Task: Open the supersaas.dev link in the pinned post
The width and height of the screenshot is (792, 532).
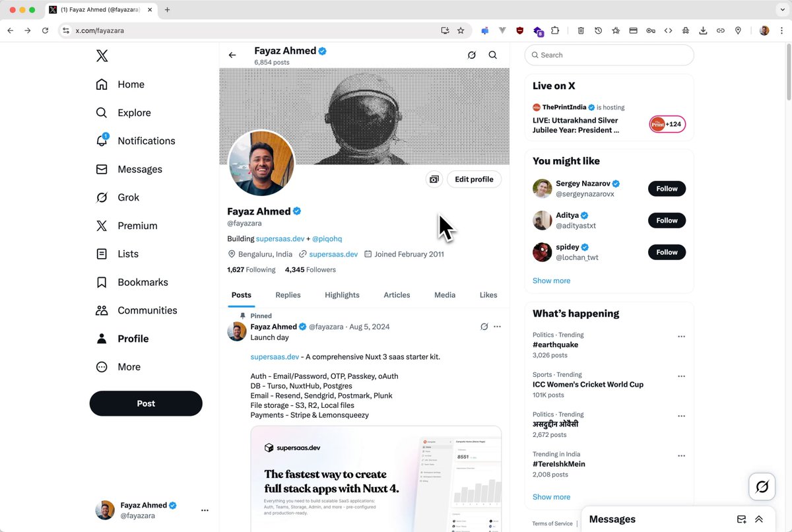Action: (275, 357)
